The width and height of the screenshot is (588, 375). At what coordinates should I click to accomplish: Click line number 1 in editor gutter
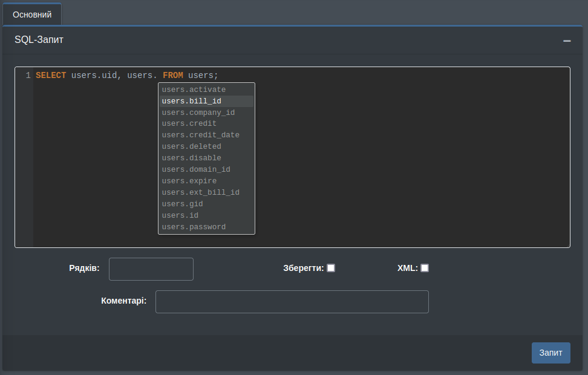27,76
